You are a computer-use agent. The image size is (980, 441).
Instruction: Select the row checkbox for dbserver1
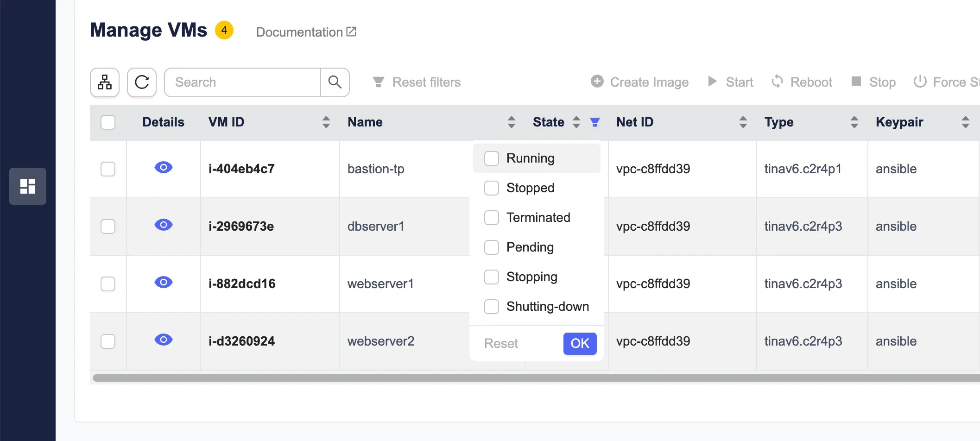pyautogui.click(x=108, y=227)
